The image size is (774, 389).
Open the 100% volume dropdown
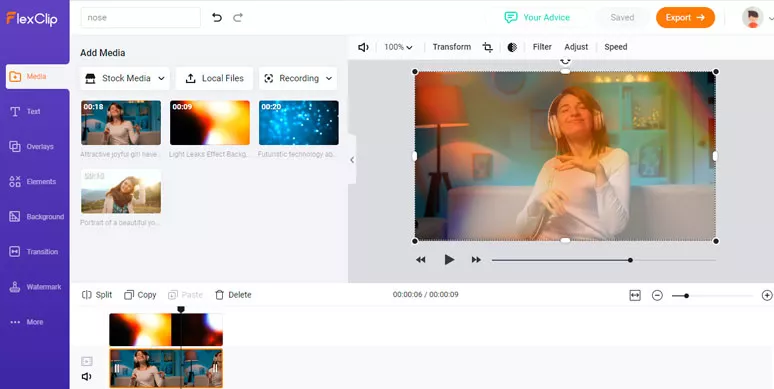pyautogui.click(x=398, y=47)
